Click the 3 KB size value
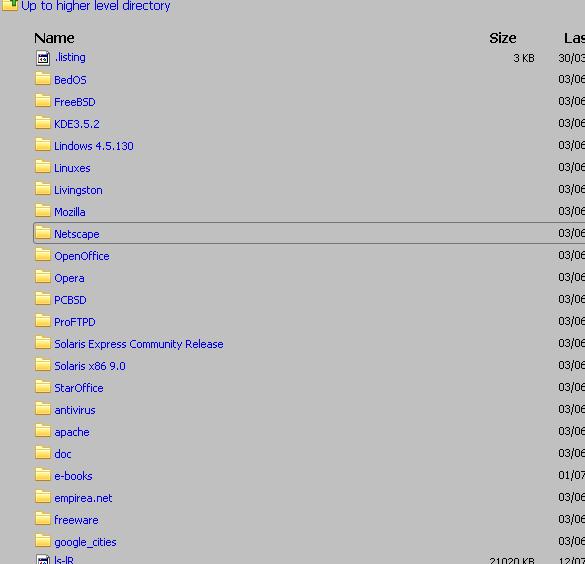The height and width of the screenshot is (564, 585). (524, 58)
